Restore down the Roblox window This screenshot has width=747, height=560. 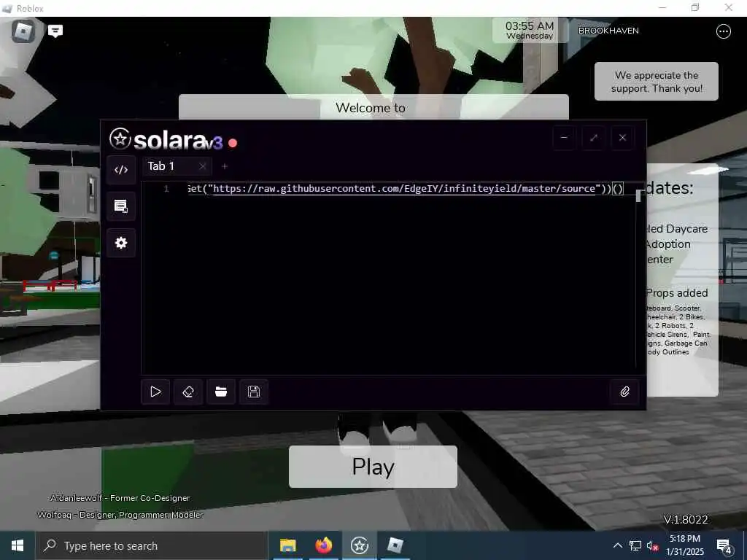click(x=695, y=7)
